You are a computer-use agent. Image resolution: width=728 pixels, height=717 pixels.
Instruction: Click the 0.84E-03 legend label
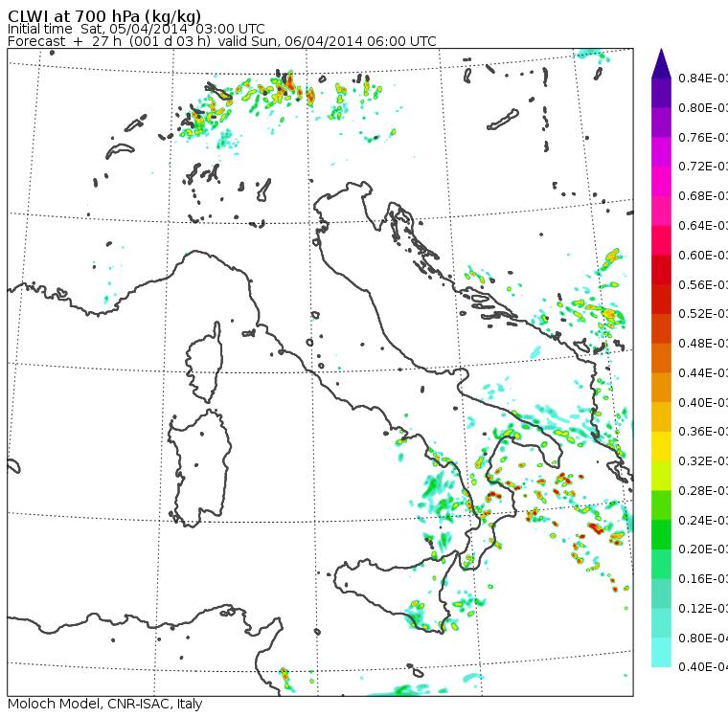pos(703,78)
